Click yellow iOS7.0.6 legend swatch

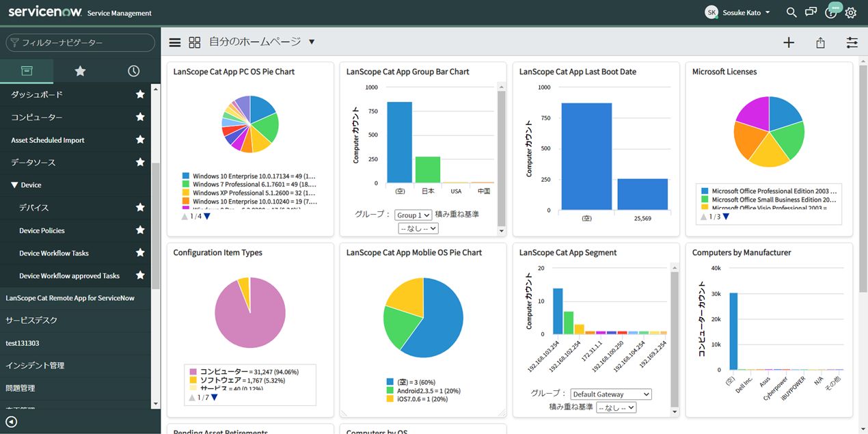tap(390, 398)
